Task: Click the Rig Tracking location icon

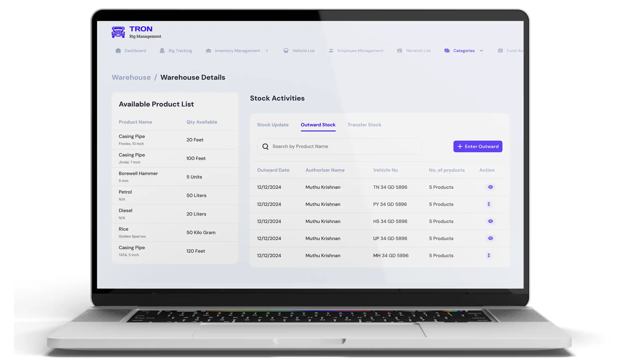Action: click(162, 51)
